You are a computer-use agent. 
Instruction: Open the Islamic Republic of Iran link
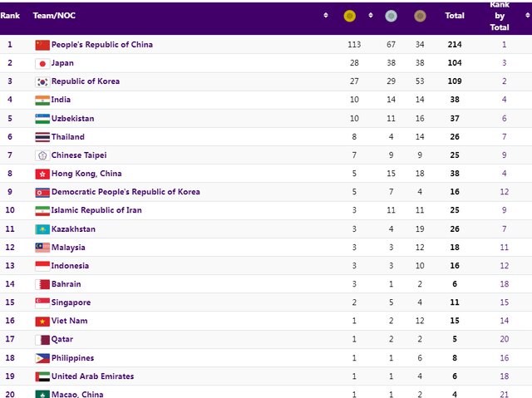pos(96,210)
